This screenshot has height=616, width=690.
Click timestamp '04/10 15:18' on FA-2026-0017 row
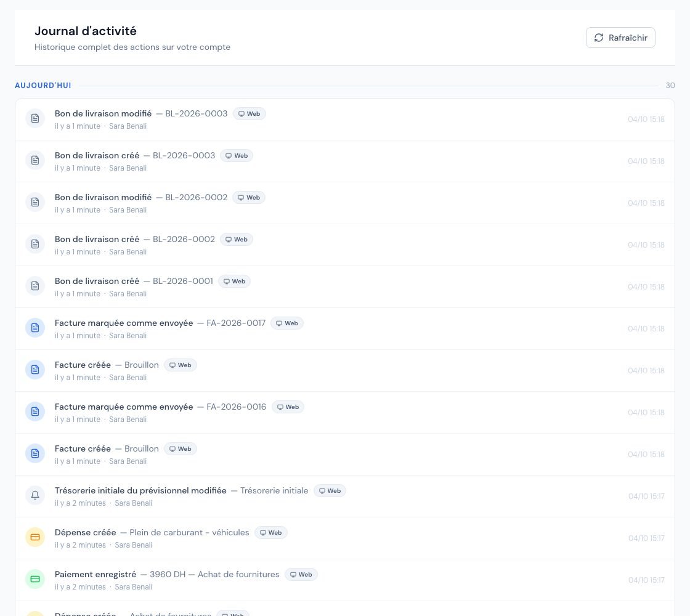646,329
